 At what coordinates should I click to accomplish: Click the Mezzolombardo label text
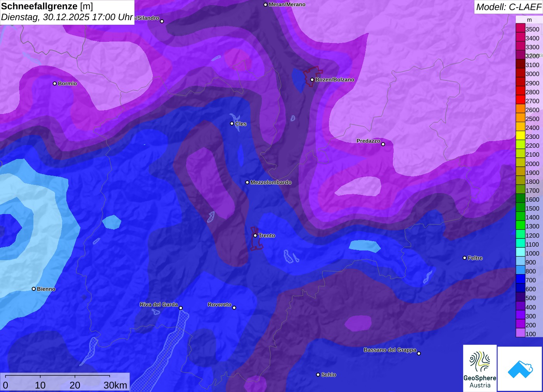pyautogui.click(x=271, y=182)
